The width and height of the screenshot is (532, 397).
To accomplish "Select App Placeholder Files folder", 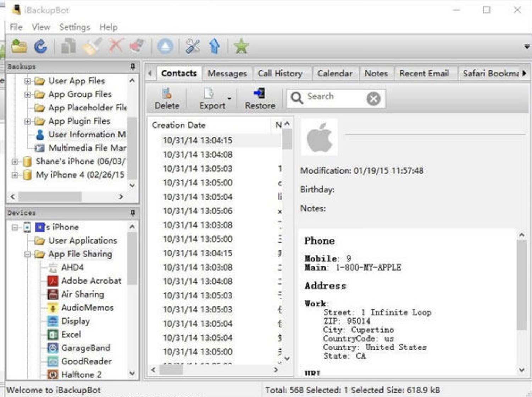I will [x=81, y=108].
